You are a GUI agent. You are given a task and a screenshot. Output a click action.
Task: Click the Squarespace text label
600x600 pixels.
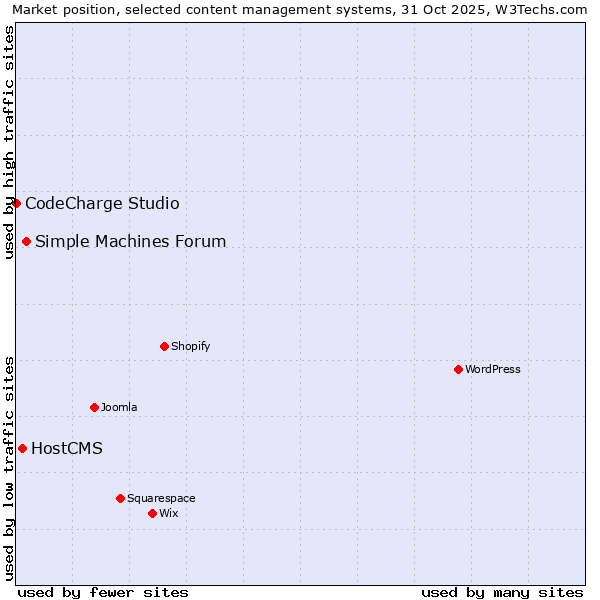click(161, 498)
